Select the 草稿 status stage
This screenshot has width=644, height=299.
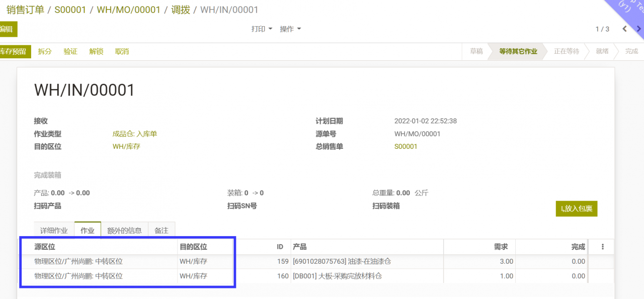click(476, 51)
